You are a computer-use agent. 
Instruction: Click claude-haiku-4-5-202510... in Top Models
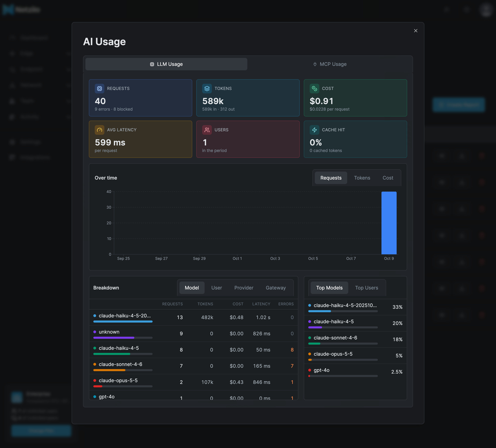[345, 306]
